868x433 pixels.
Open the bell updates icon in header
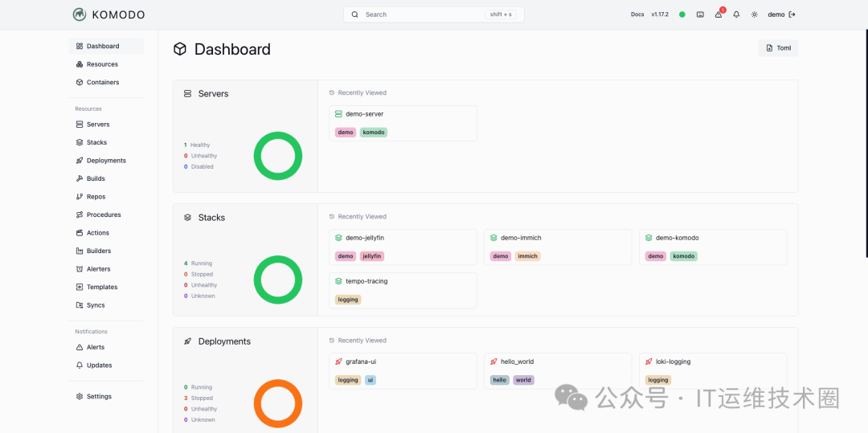tap(736, 14)
